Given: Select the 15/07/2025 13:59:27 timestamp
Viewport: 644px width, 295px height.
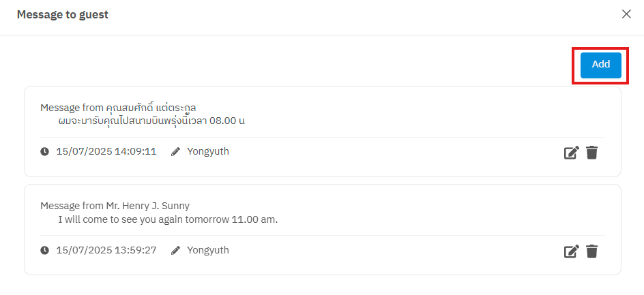Looking at the screenshot, I should [x=106, y=250].
